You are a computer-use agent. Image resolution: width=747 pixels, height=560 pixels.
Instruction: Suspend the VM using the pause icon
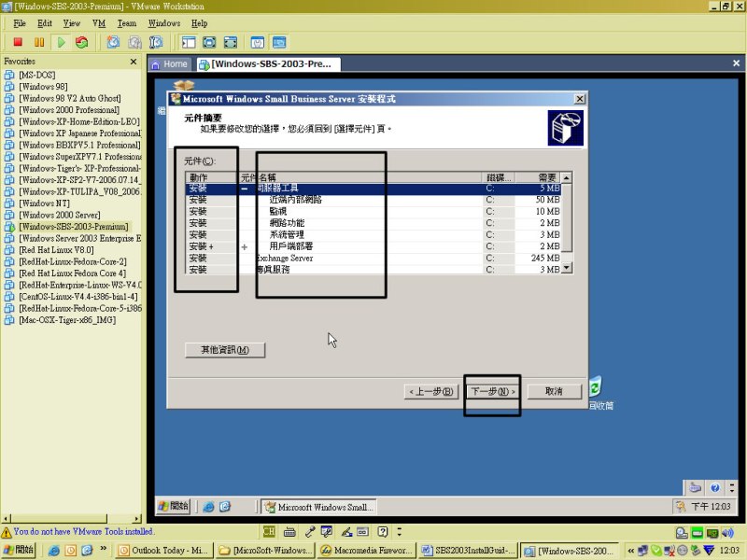coord(39,42)
